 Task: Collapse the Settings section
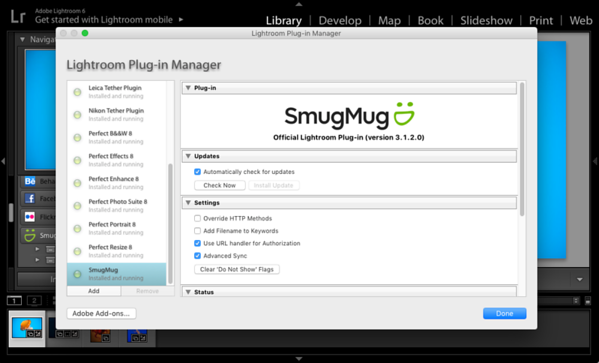(188, 203)
